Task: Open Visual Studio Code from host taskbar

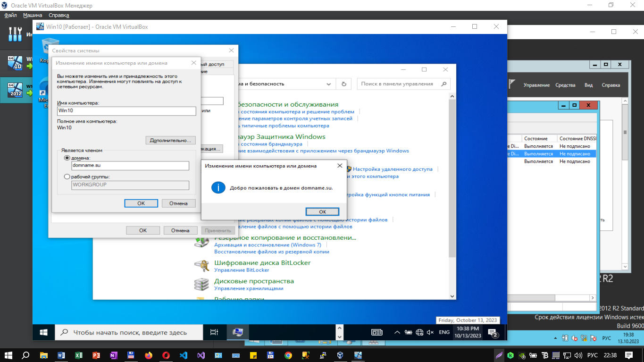Action: [184, 355]
